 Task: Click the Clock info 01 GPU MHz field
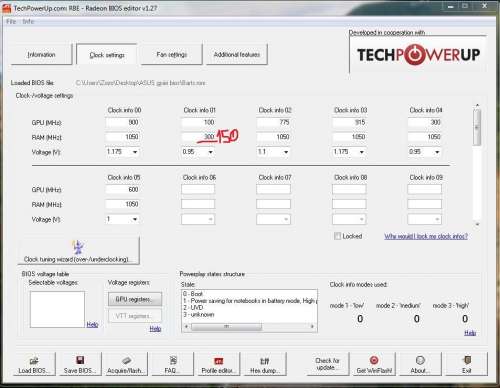(x=199, y=122)
